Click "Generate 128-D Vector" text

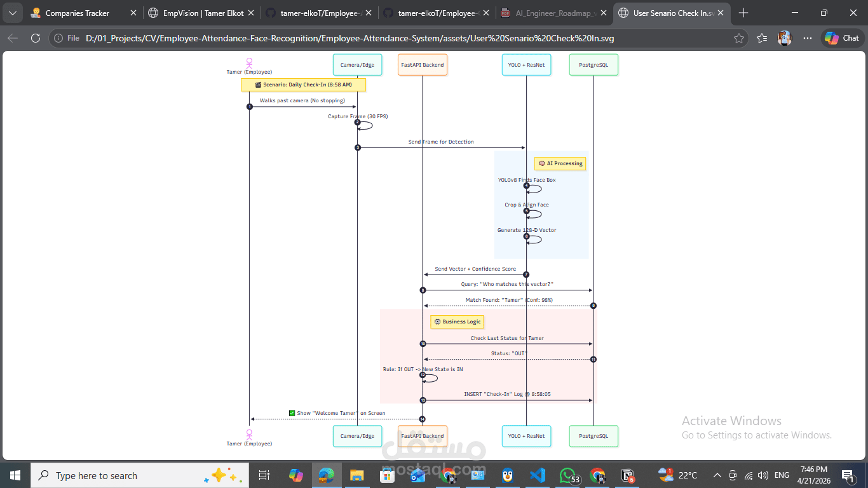pyautogui.click(x=527, y=230)
